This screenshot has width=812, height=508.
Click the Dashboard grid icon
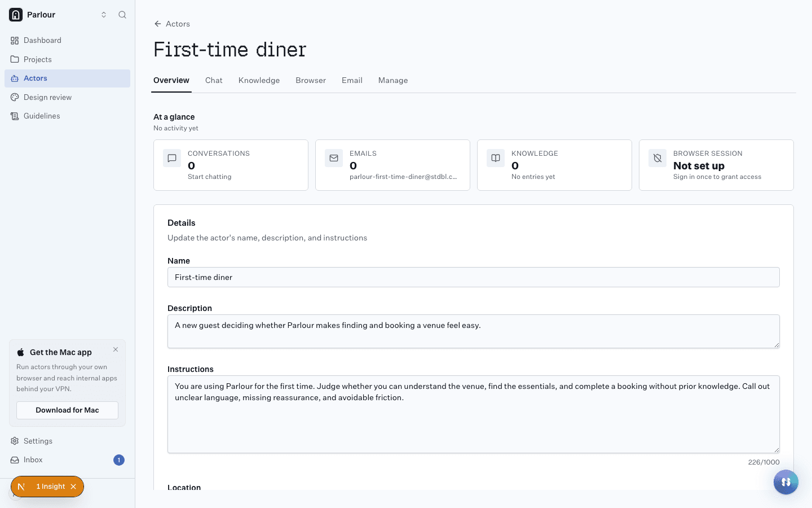coord(15,41)
